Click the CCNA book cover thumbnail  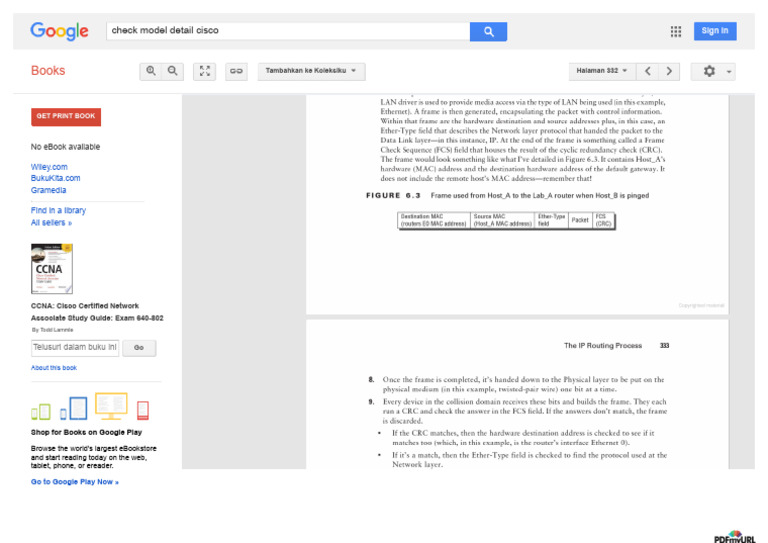(x=52, y=269)
